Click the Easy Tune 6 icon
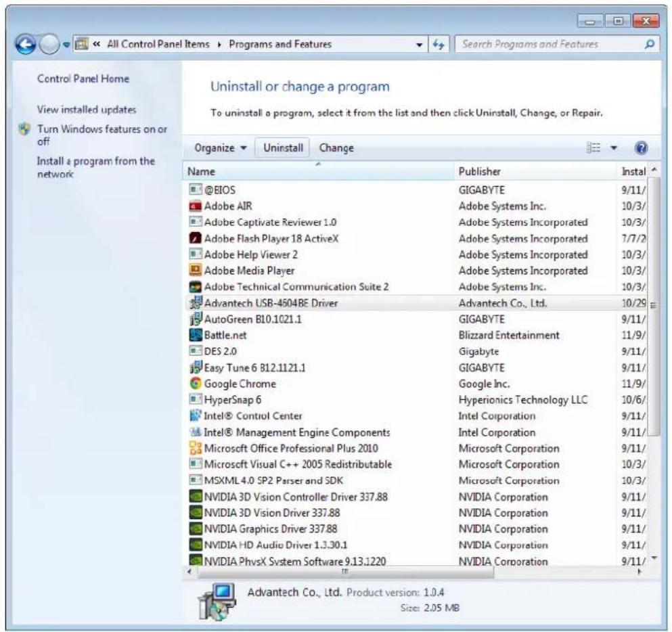The height and width of the screenshot is (632, 672). [x=196, y=367]
